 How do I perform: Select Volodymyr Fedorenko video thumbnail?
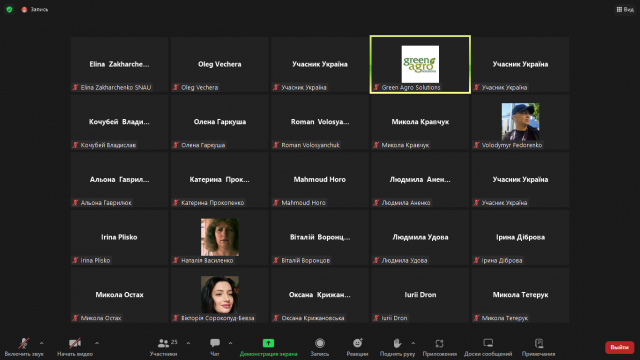(520, 121)
